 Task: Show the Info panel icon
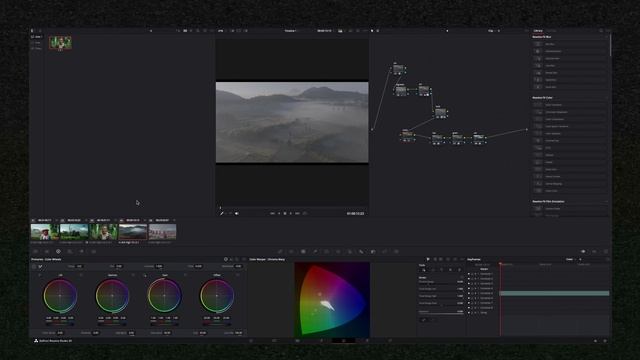[x=606, y=252]
